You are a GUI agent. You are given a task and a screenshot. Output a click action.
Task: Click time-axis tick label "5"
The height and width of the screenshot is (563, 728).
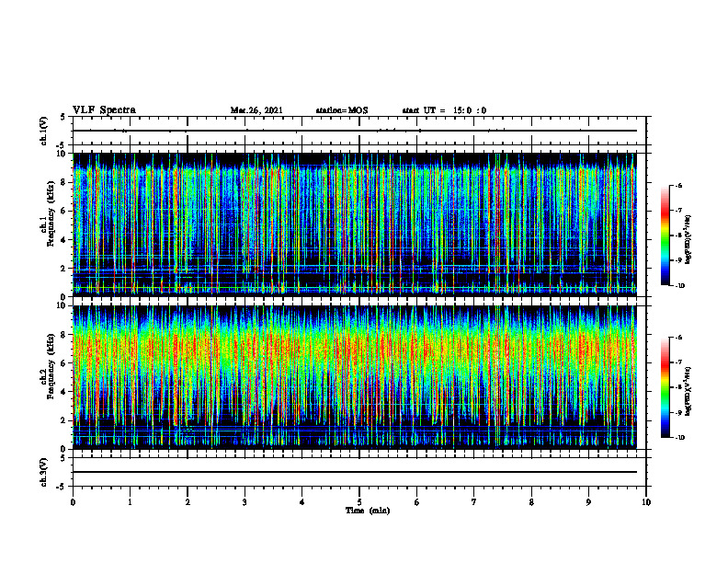[359, 502]
